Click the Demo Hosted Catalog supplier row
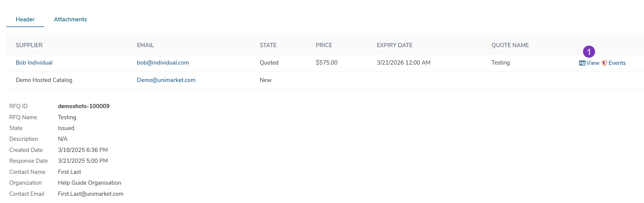 click(x=44, y=80)
